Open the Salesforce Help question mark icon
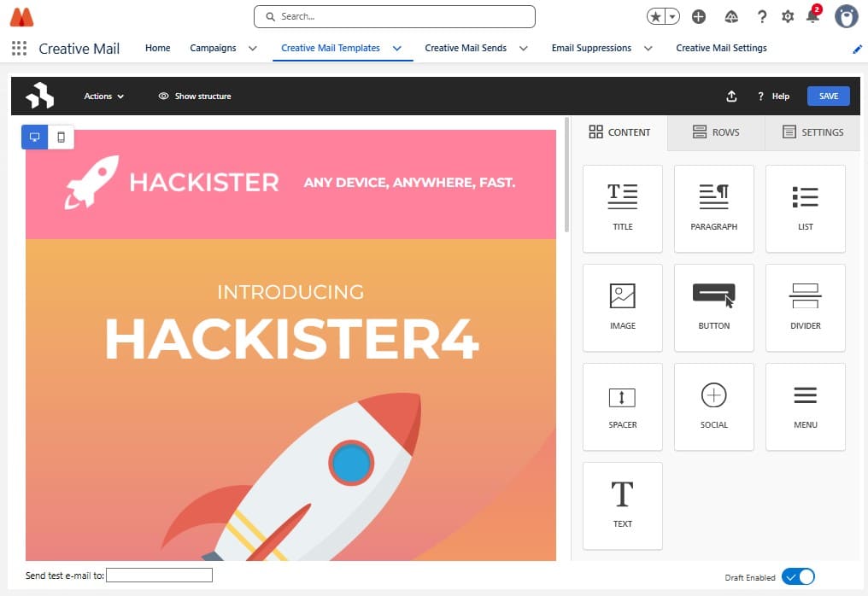868x596 pixels. [762, 16]
